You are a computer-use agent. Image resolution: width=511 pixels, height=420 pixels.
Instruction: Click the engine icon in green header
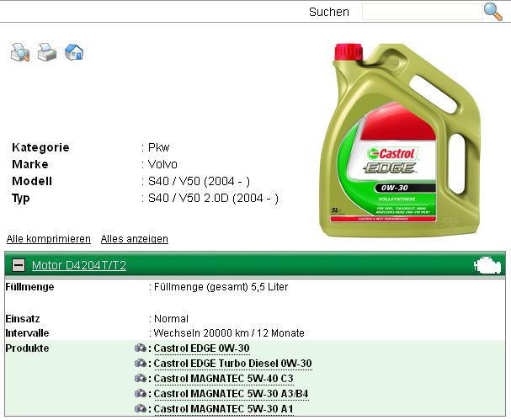coord(487,265)
